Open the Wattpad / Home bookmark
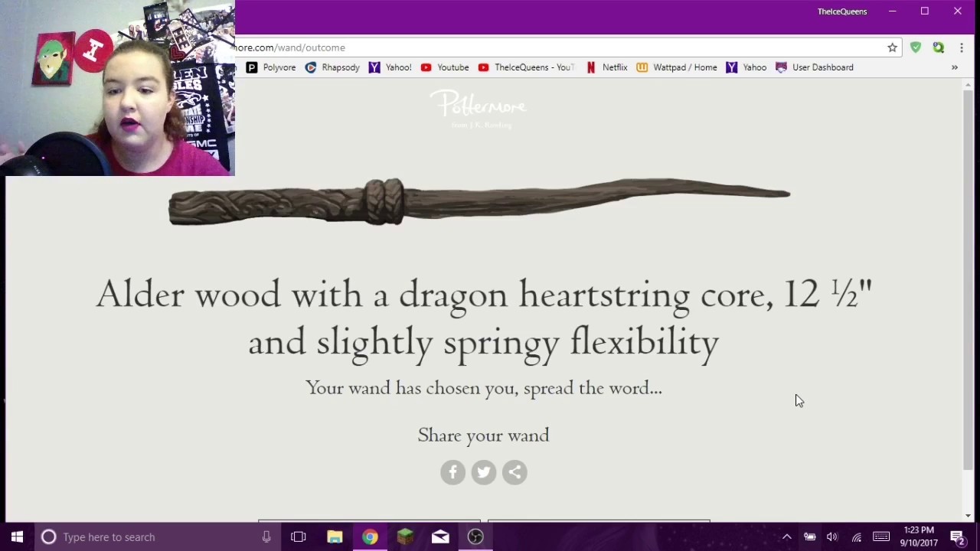Viewport: 980px width, 551px height. [x=677, y=67]
